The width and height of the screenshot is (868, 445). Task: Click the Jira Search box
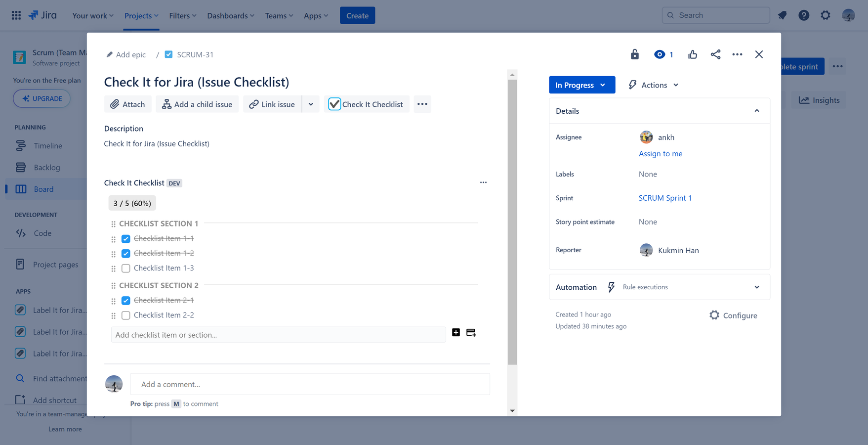(715, 15)
